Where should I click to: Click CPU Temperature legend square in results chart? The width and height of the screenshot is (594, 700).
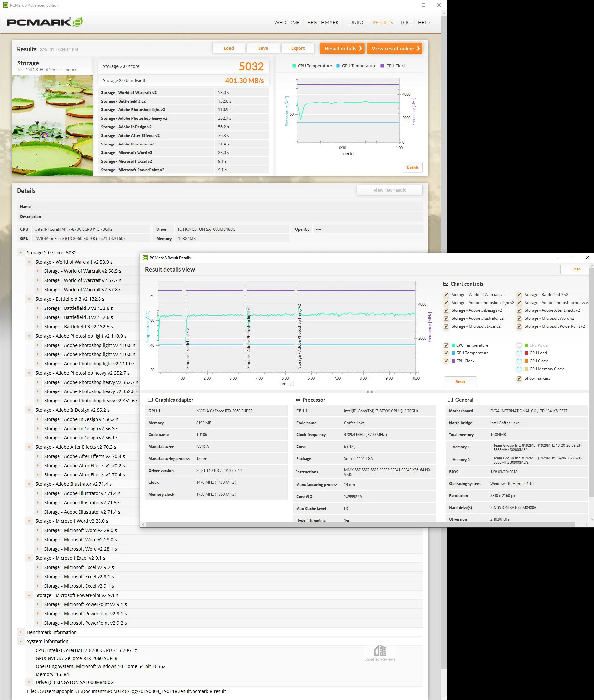(294, 66)
